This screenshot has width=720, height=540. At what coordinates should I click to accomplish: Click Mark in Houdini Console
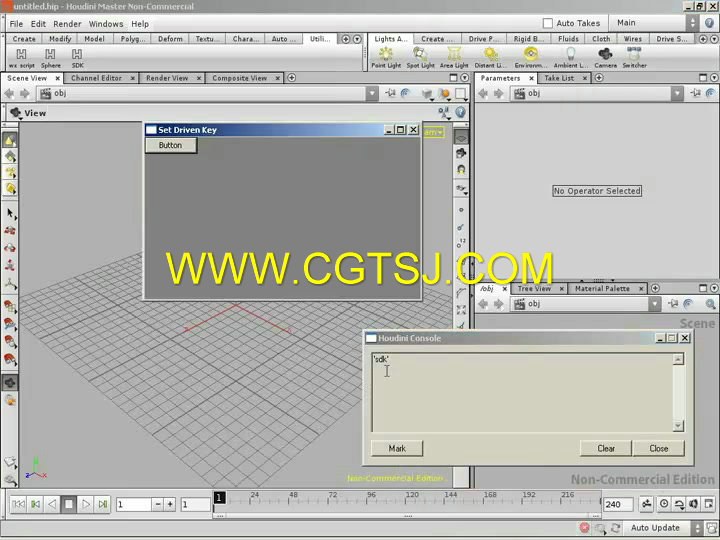click(x=397, y=448)
